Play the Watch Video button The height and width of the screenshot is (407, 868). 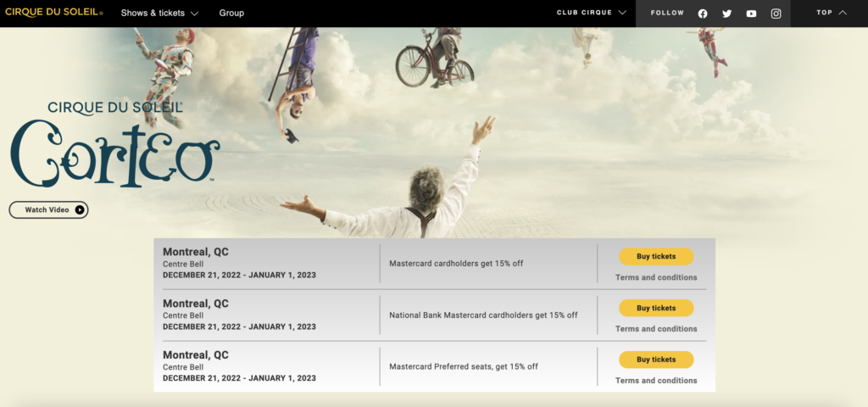[48, 209]
